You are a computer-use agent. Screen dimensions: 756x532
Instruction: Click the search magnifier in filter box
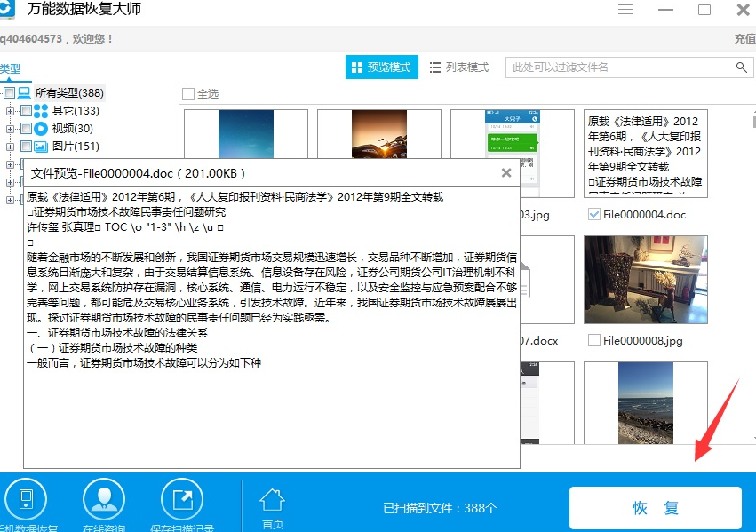pyautogui.click(x=743, y=67)
